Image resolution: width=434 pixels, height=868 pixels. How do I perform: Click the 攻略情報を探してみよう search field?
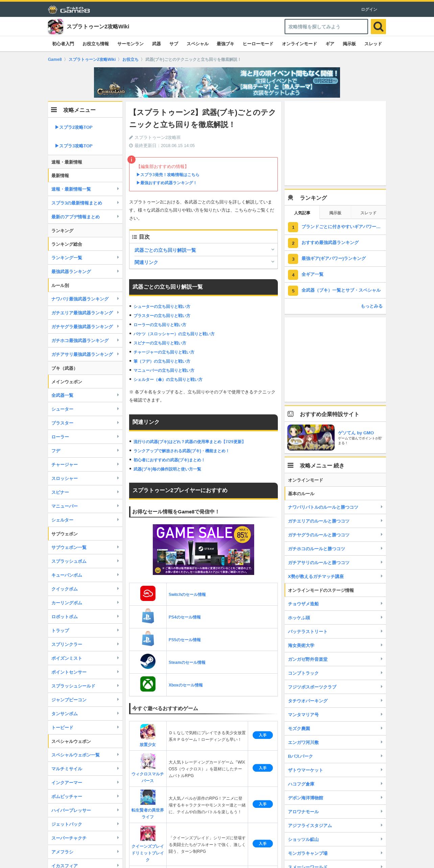point(326,27)
